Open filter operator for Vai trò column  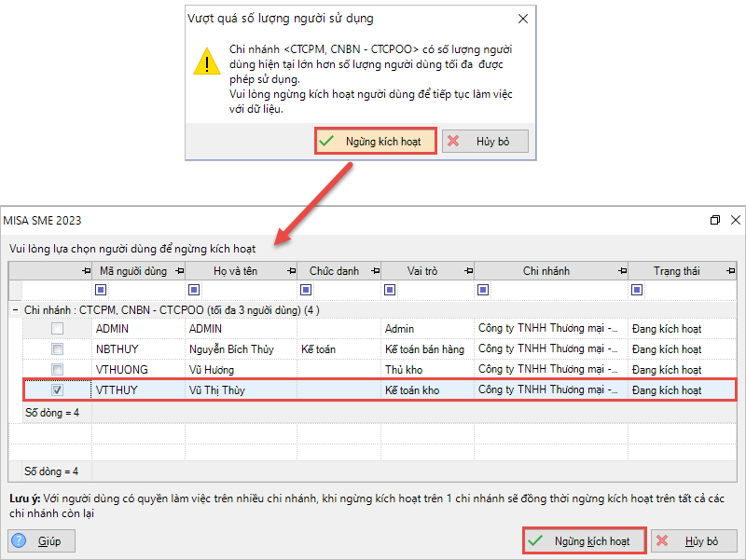[389, 290]
